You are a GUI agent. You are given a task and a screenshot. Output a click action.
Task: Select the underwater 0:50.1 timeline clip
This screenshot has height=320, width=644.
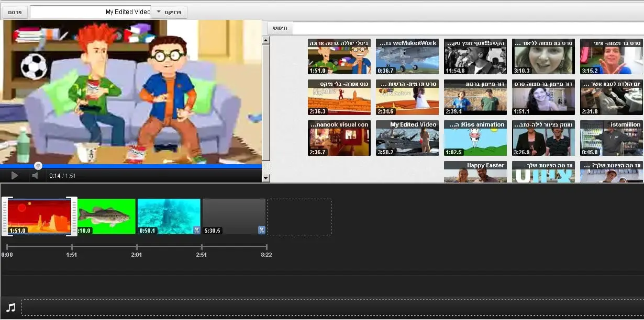(169, 216)
